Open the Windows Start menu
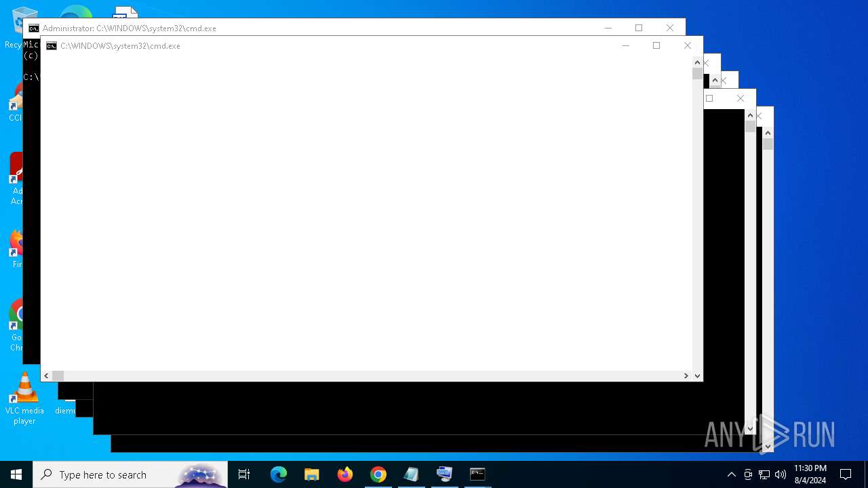The height and width of the screenshot is (488, 868). tap(16, 474)
